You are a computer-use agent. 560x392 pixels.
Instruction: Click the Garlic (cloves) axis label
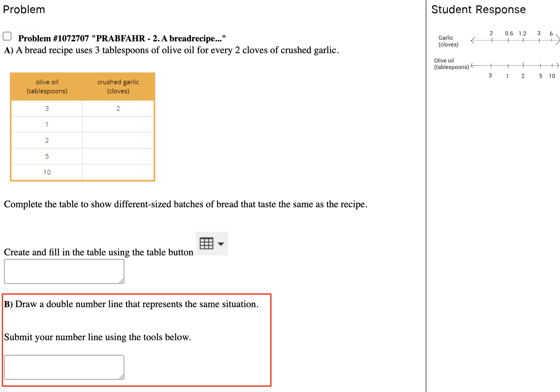448,41
